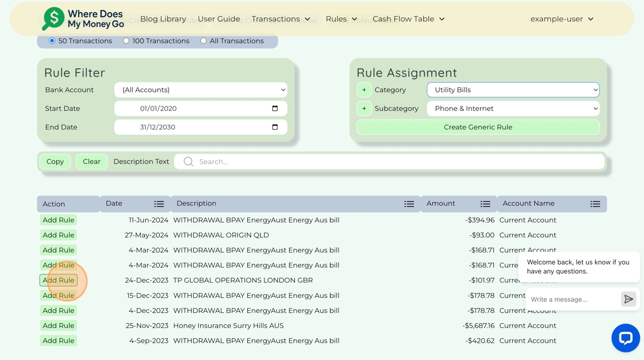Click the Description column header label

[x=196, y=204]
